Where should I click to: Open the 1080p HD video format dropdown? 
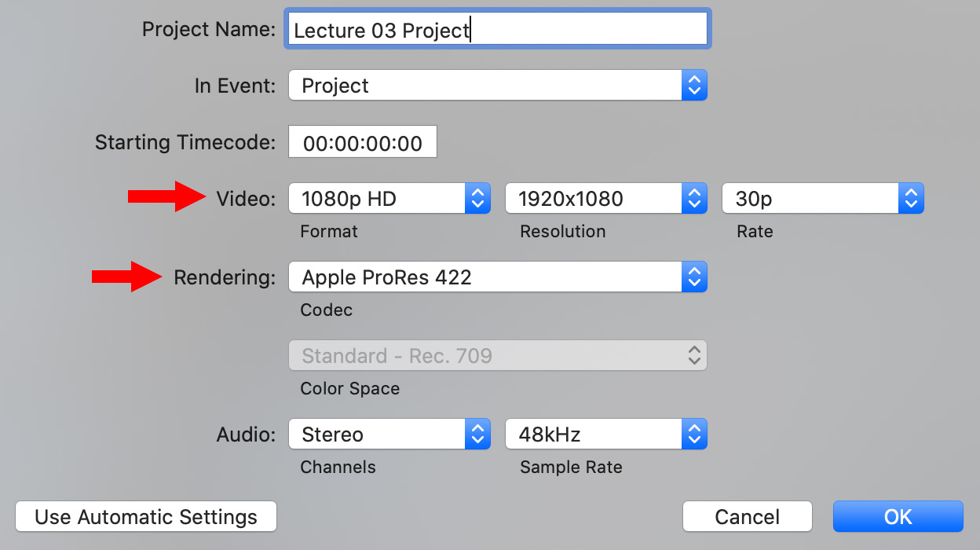coord(389,199)
